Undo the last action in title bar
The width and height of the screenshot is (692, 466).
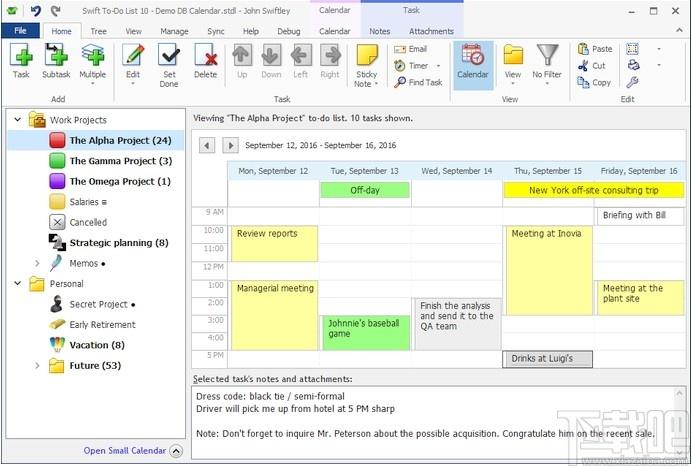pos(36,11)
